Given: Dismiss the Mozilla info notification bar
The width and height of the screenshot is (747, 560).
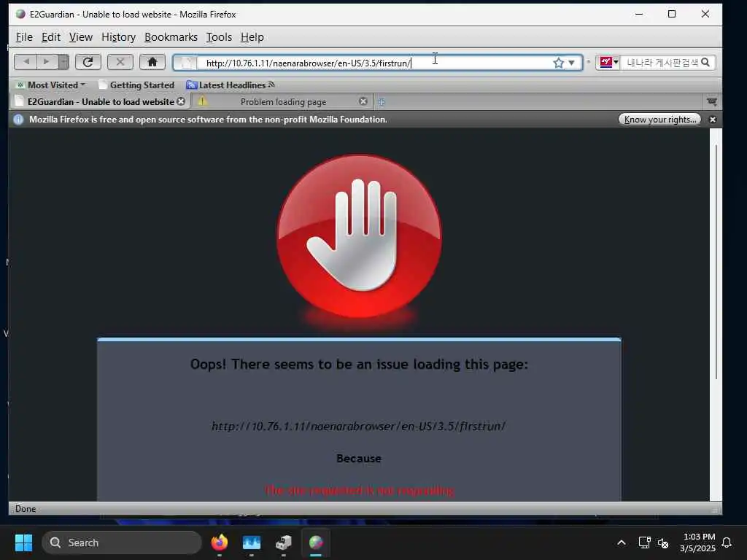Looking at the screenshot, I should coord(713,120).
